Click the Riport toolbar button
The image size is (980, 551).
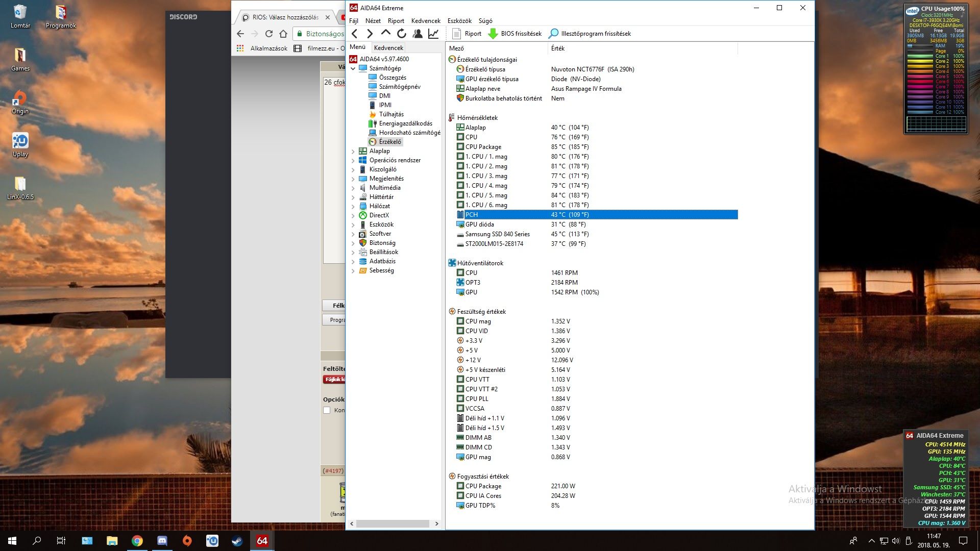tap(467, 34)
